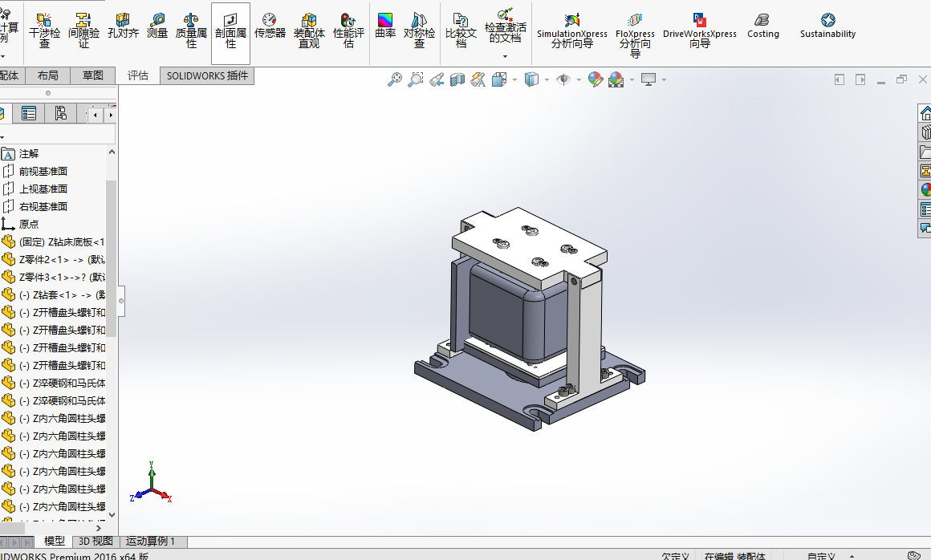Viewport: 931px width, 560px height.
Task: Zoom to fit the model view
Action: (394, 79)
